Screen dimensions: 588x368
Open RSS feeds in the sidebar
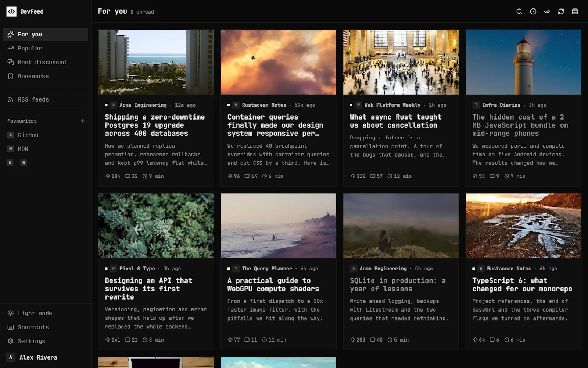46,99
